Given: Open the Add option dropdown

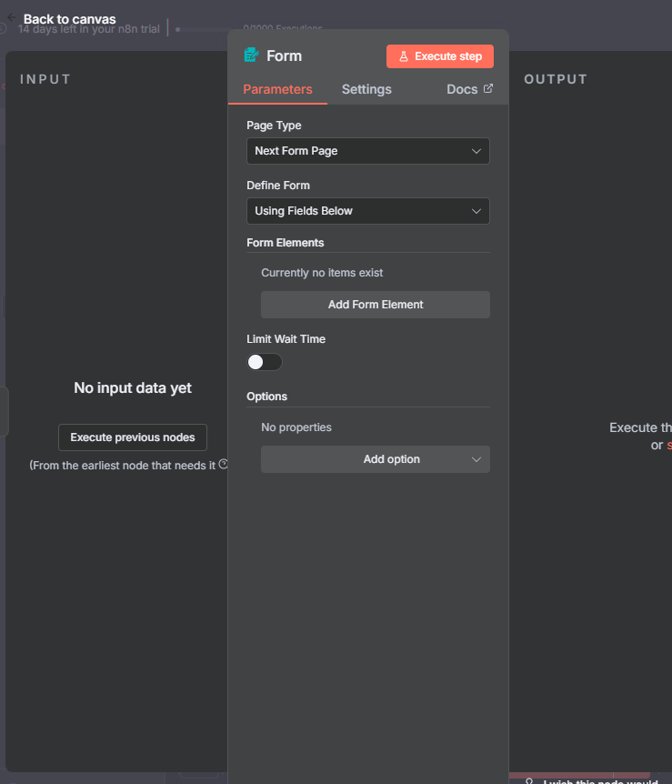Looking at the screenshot, I should coord(375,459).
